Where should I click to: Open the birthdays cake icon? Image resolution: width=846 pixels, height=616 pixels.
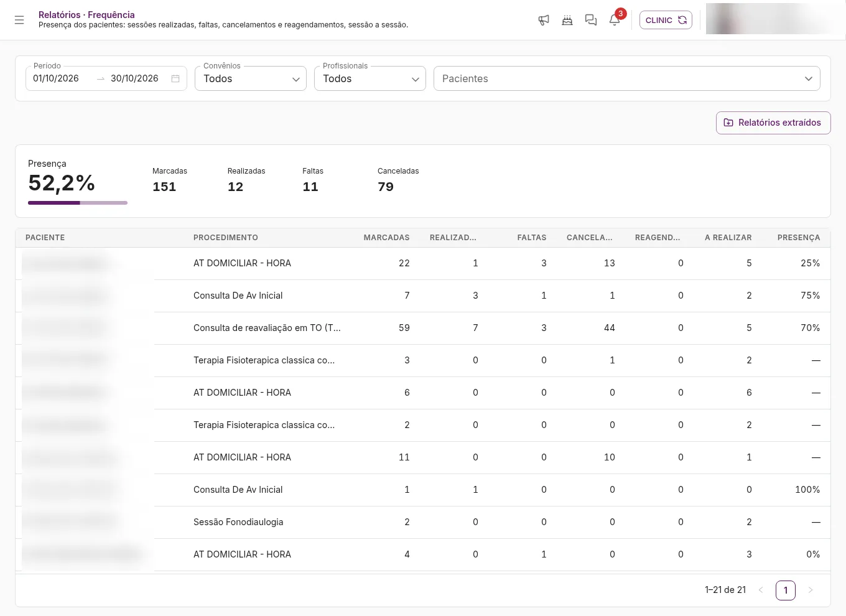[x=567, y=20]
